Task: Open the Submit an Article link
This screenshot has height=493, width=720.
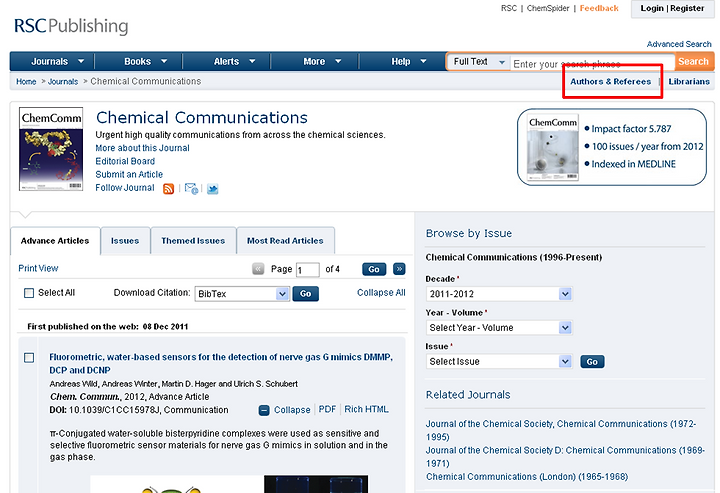Action: [x=129, y=174]
